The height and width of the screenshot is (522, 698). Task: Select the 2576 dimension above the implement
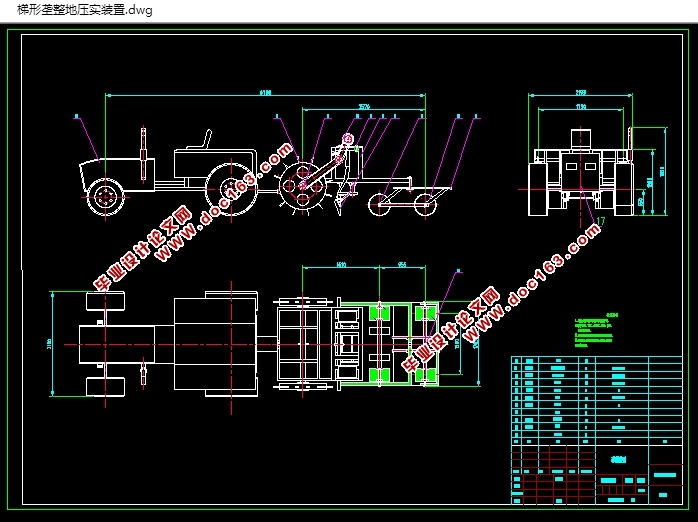364,107
